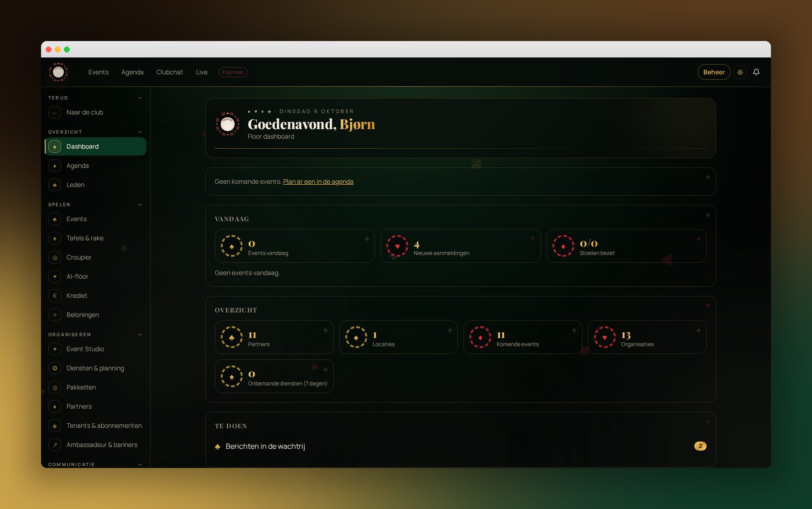Open the Komende events stat card
The width and height of the screenshot is (812, 509).
pyautogui.click(x=523, y=337)
